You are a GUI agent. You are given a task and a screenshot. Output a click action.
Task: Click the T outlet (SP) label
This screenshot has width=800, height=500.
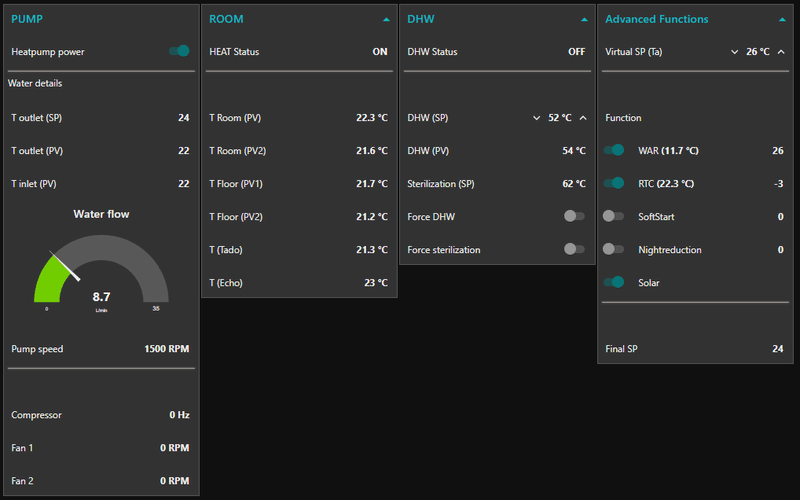(37, 118)
